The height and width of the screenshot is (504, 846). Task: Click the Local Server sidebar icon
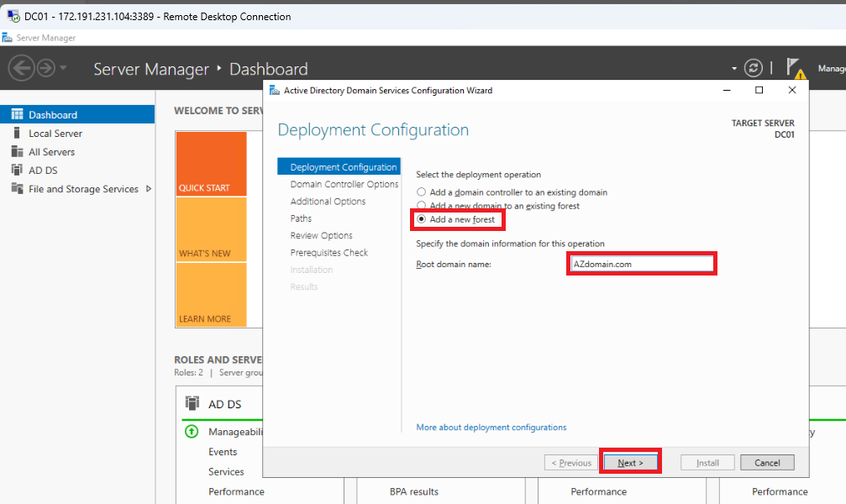pyautogui.click(x=17, y=133)
